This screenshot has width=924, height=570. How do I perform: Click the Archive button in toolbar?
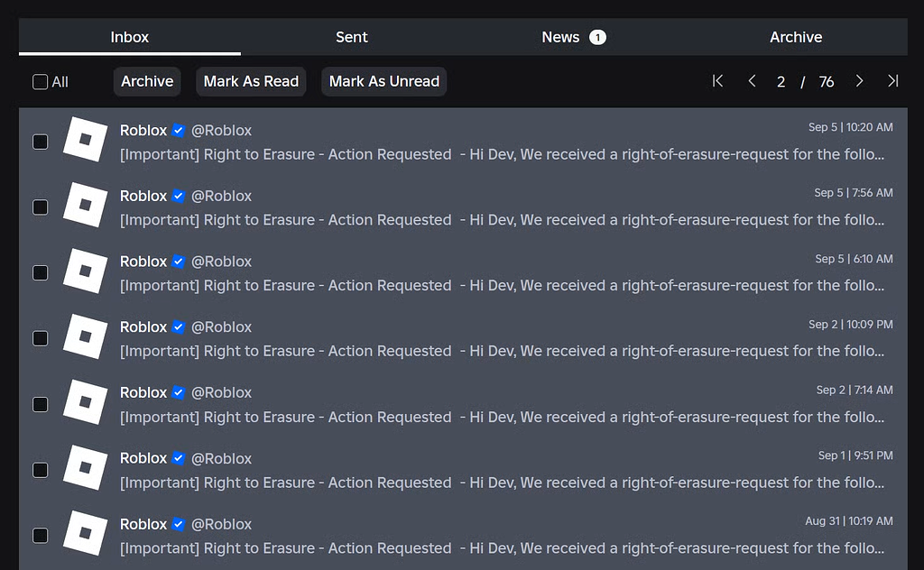(147, 81)
